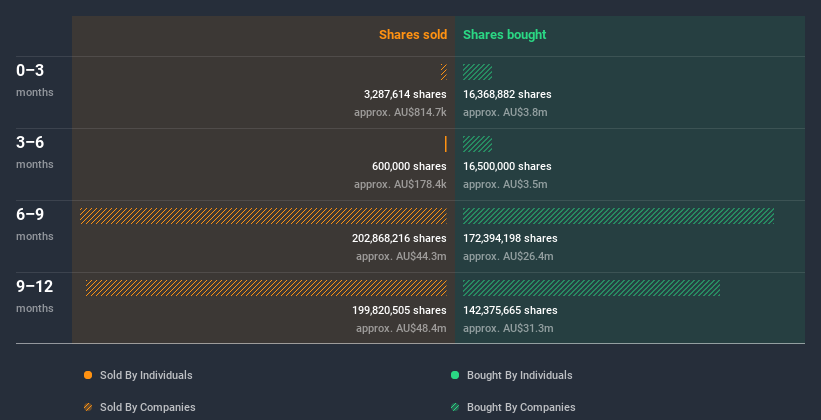Click the 202,868,216 shares value
This screenshot has width=821, height=420.
click(399, 238)
